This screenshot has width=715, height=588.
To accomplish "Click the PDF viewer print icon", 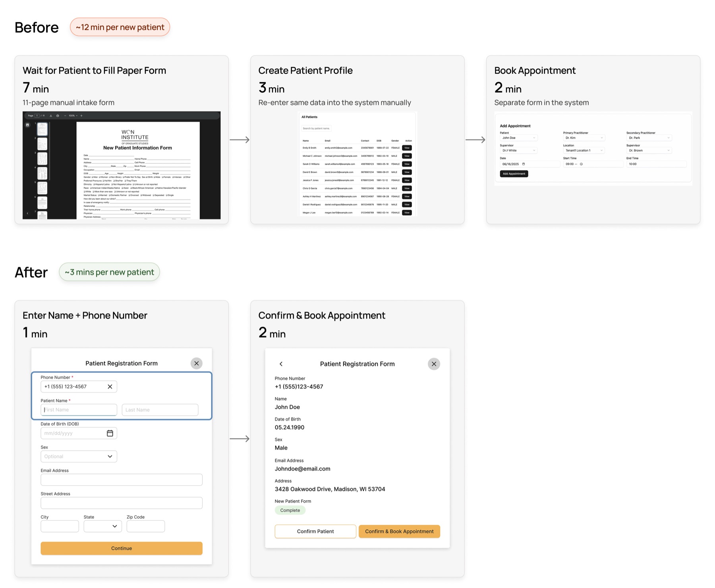I will pos(58,116).
